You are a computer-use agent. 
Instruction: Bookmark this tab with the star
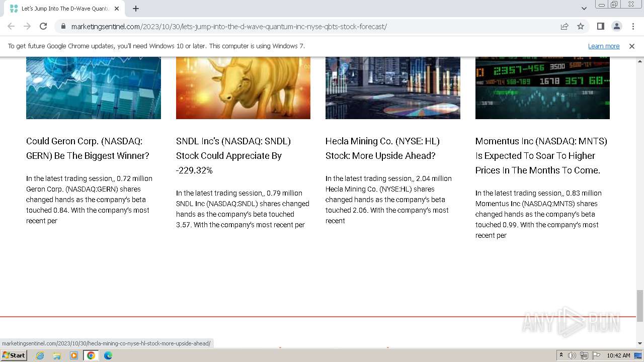[581, 26]
